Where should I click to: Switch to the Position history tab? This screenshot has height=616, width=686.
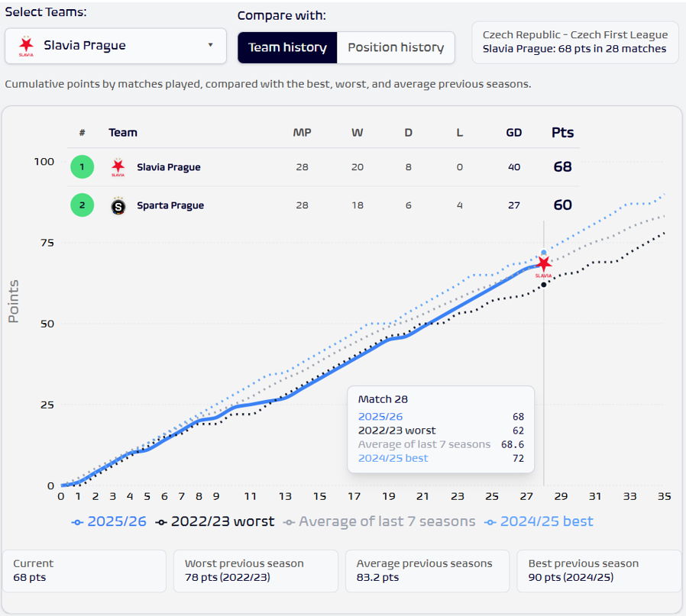point(396,47)
